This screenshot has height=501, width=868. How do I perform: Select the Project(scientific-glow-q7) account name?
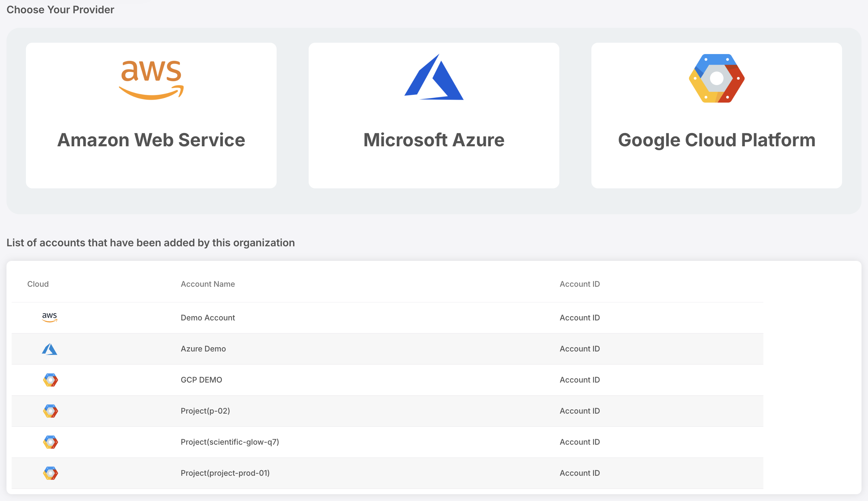coord(230,442)
